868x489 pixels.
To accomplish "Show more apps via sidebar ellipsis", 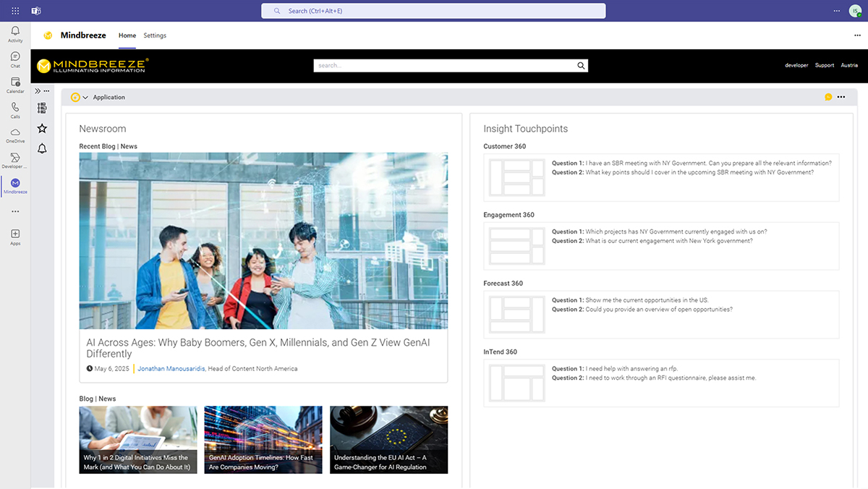I will coord(15,211).
